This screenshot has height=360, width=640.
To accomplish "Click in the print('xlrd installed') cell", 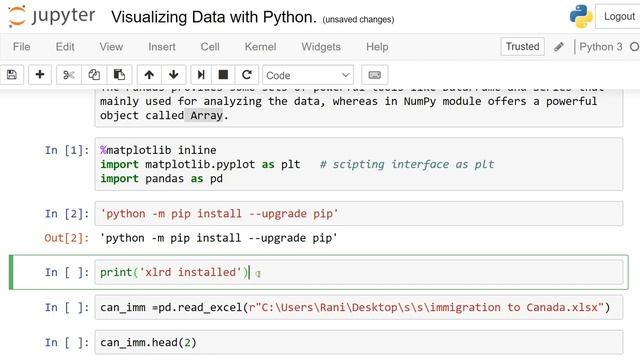I will [x=359, y=272].
